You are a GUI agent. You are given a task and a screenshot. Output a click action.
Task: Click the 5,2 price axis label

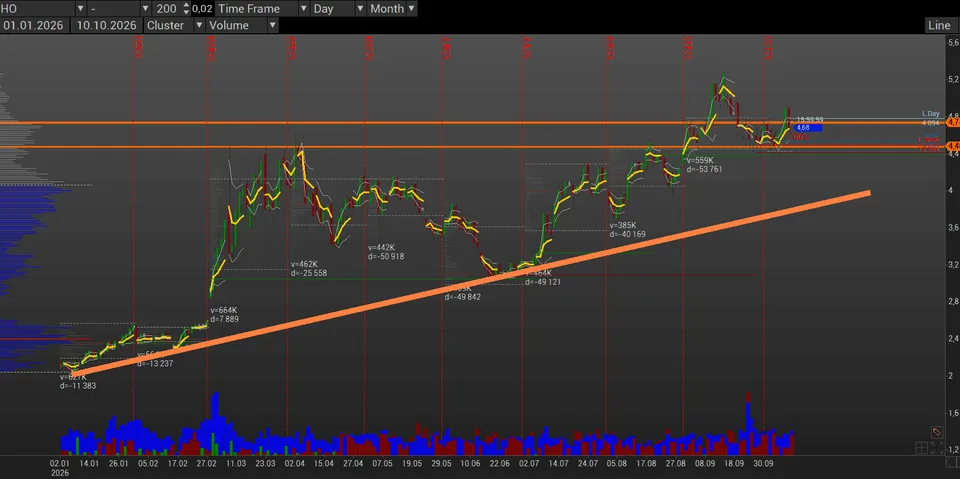click(953, 80)
